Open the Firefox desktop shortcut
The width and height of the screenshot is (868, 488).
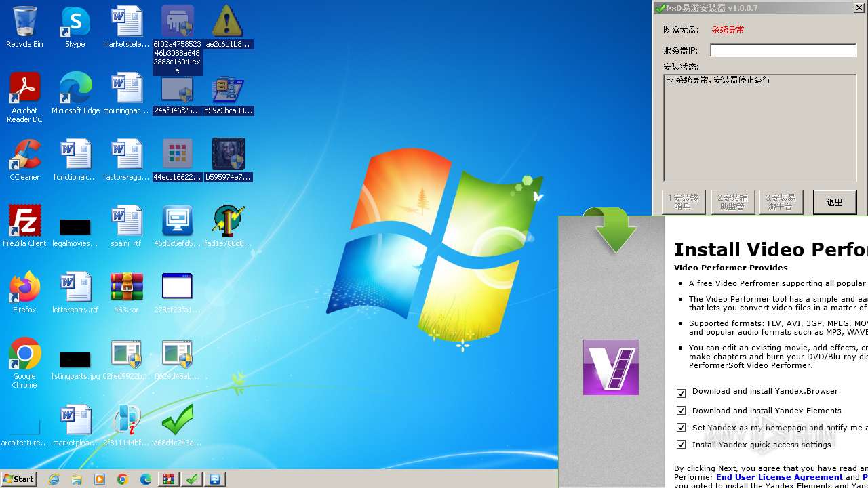[x=24, y=293]
